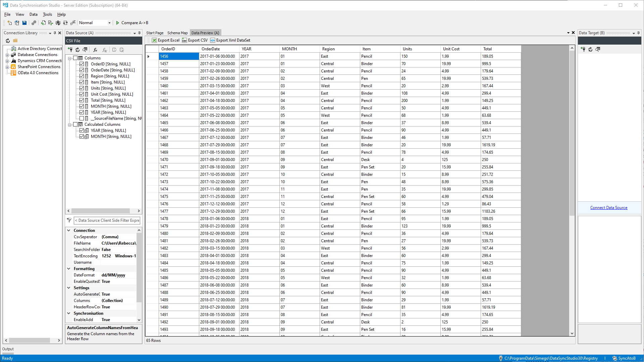Switch to the Schema Map tab

pyautogui.click(x=177, y=33)
